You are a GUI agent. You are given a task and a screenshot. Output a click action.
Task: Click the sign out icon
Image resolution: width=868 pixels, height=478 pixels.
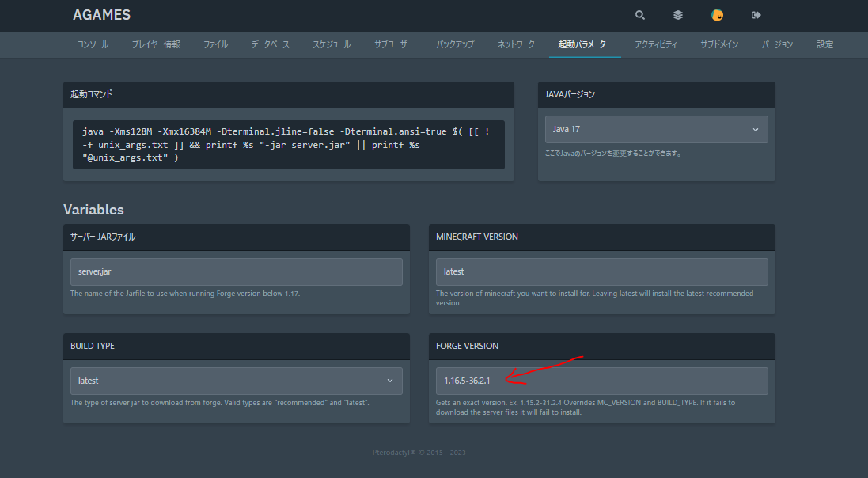tap(756, 15)
